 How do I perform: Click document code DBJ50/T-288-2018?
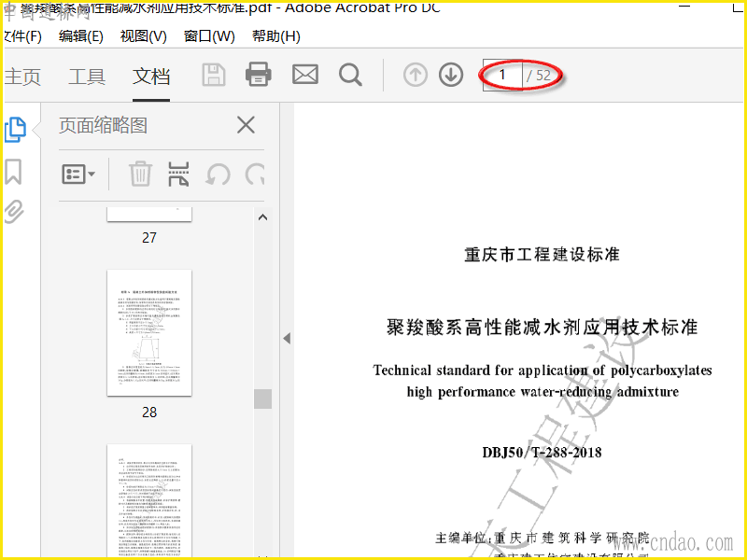click(542, 452)
